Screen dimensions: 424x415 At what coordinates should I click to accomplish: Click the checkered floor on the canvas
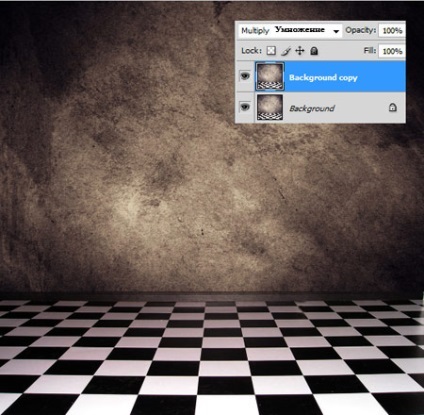pos(212,357)
